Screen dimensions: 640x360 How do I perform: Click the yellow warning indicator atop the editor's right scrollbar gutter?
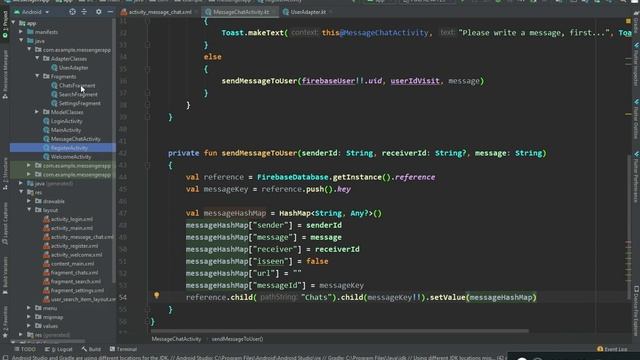(628, 21)
